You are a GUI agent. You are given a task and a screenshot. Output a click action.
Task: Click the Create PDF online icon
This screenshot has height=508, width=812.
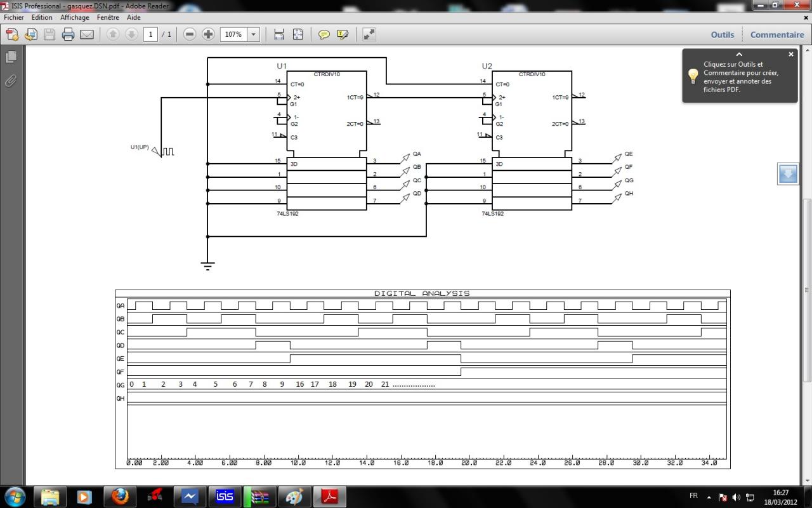click(12, 34)
